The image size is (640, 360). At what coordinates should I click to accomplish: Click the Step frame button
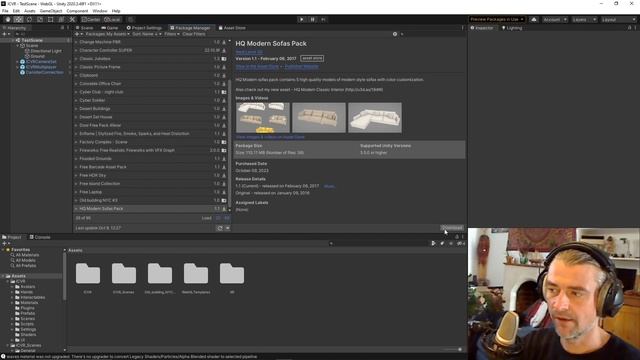click(323, 19)
